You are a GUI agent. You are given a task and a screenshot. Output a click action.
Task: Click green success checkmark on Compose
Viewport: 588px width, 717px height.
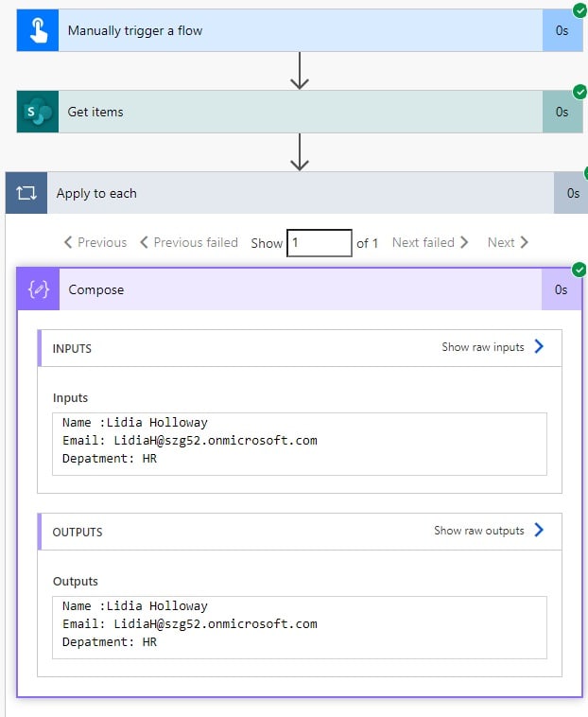point(579,270)
